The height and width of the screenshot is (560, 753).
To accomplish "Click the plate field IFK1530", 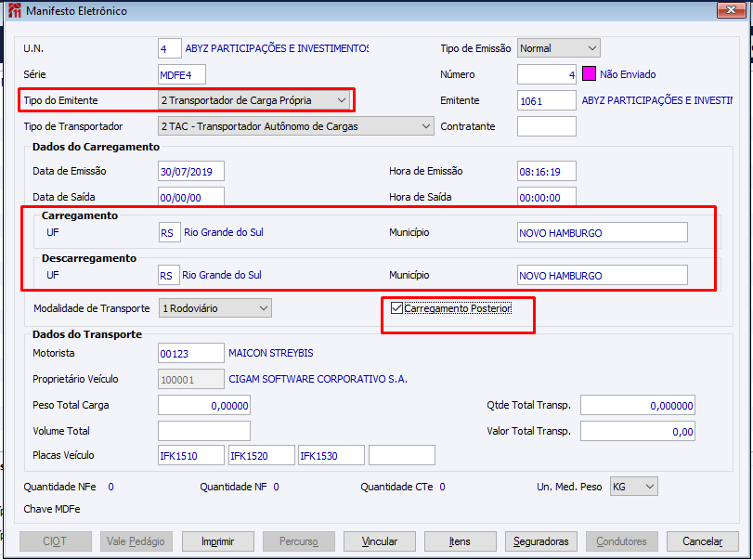I will pos(331,455).
